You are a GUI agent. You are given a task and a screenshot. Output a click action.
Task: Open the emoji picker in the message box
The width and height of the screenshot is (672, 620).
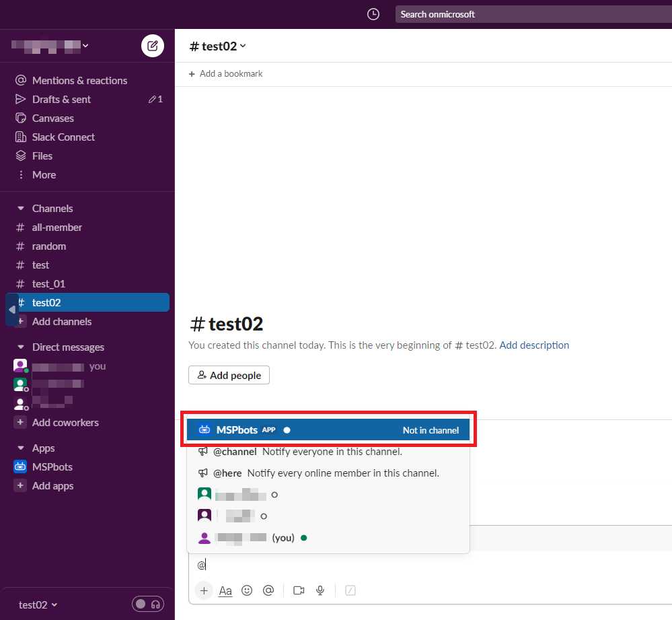[x=247, y=590]
